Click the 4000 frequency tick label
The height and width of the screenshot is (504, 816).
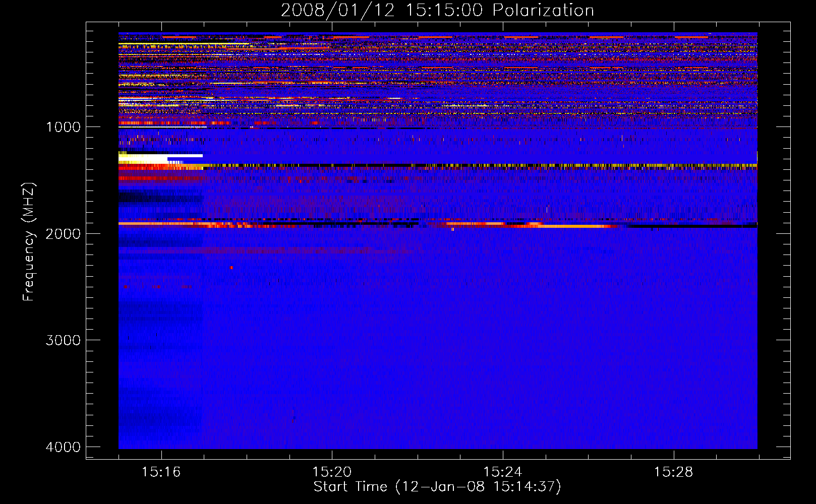click(x=63, y=447)
